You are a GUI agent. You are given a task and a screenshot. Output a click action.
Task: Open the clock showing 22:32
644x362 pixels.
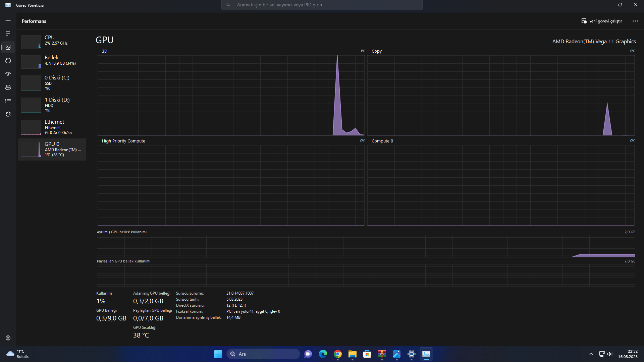click(x=628, y=354)
